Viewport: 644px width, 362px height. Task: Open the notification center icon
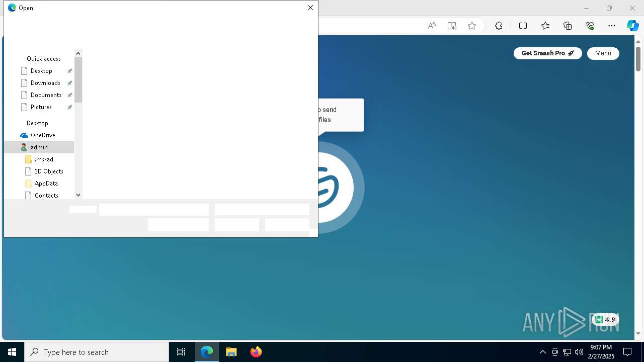627,352
